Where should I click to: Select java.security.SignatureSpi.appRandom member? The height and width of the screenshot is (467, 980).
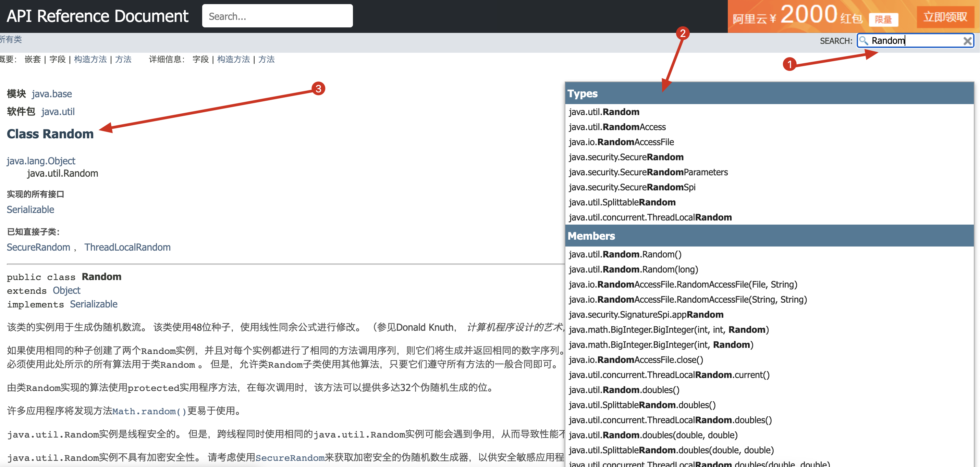769,315
